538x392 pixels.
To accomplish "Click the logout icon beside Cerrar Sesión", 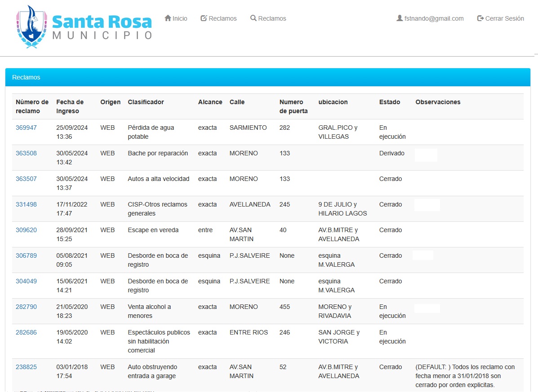I will (x=480, y=18).
